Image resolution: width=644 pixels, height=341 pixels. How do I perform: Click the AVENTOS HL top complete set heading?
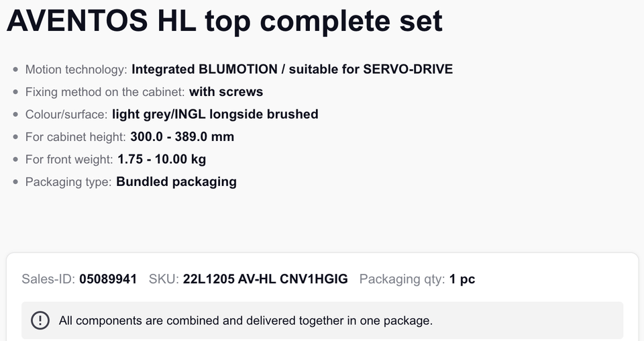pyautogui.click(x=224, y=21)
